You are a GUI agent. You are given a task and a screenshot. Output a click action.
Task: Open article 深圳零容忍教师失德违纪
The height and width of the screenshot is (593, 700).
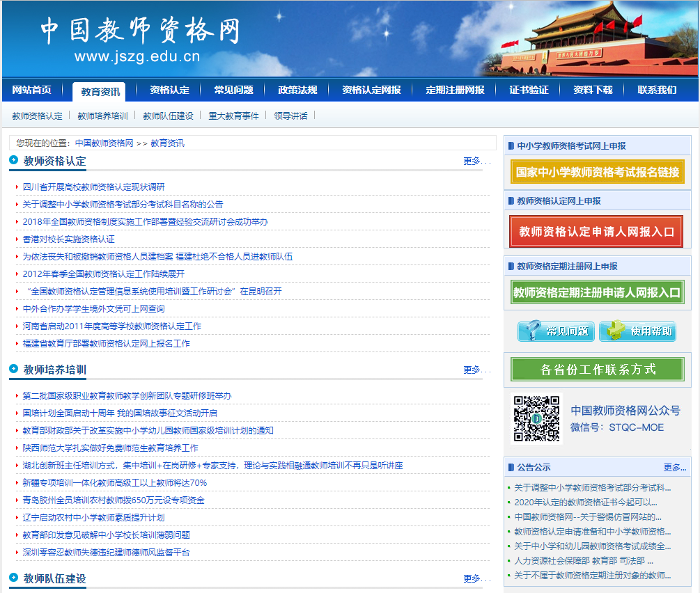pyautogui.click(x=107, y=553)
